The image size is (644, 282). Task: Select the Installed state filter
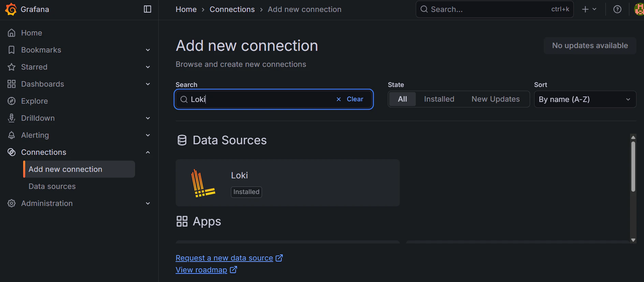[x=439, y=99]
